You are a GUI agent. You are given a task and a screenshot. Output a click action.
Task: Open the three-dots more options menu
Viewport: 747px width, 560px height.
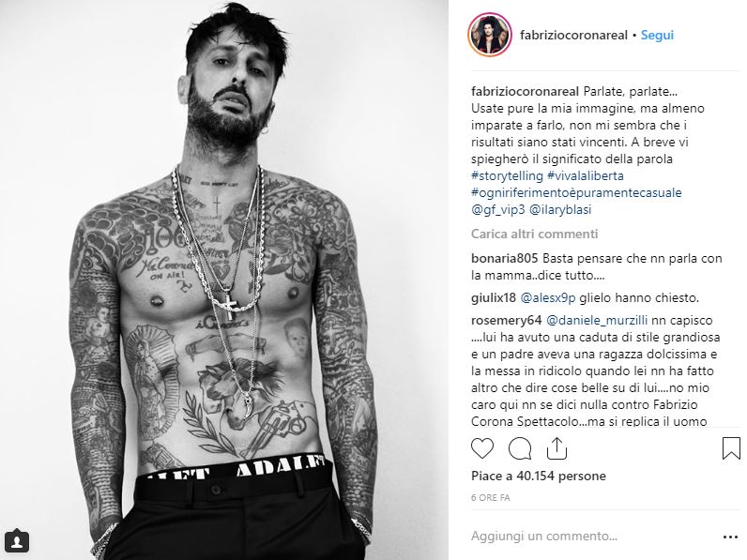[730, 537]
